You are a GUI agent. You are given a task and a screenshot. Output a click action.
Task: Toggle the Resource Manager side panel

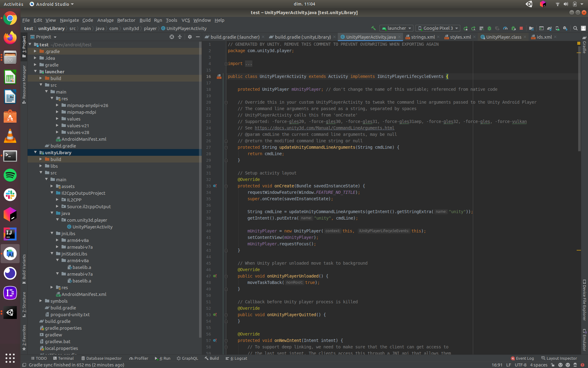[x=24, y=85]
